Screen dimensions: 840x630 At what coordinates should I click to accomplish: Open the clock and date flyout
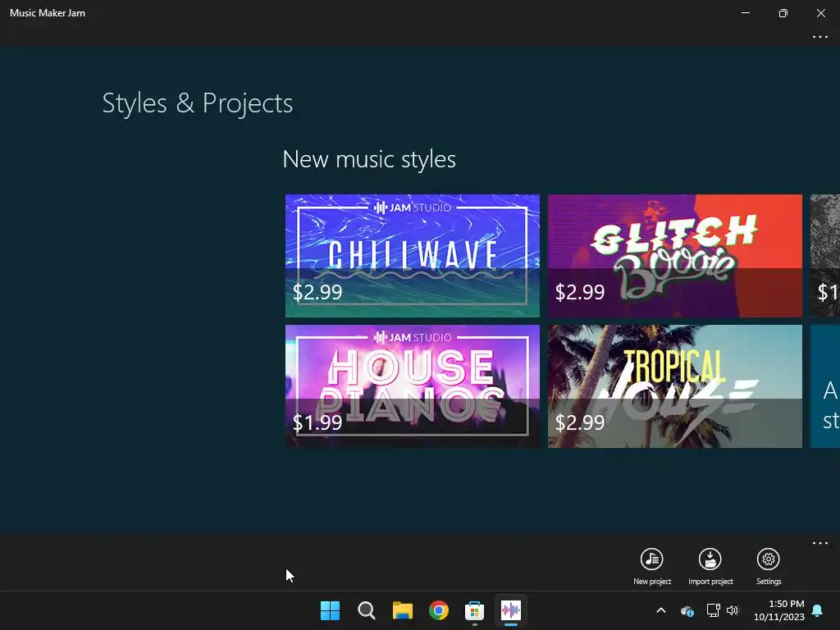click(x=779, y=610)
